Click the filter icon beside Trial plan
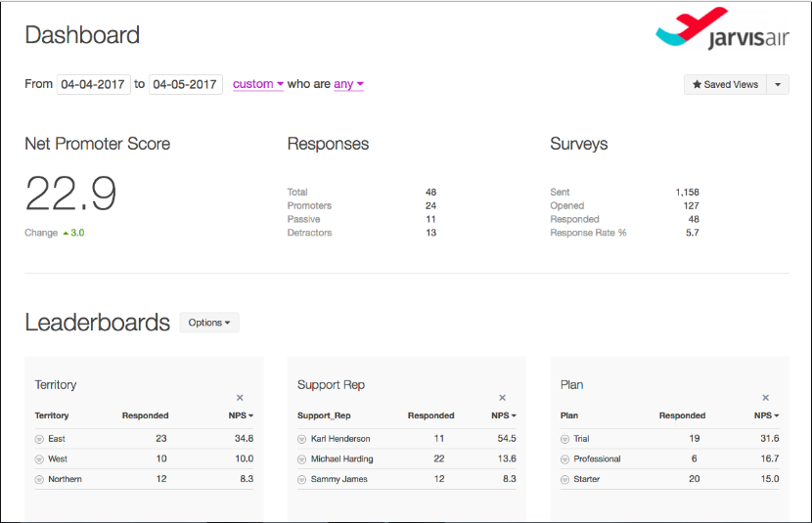The width and height of the screenshot is (812, 523). [565, 439]
